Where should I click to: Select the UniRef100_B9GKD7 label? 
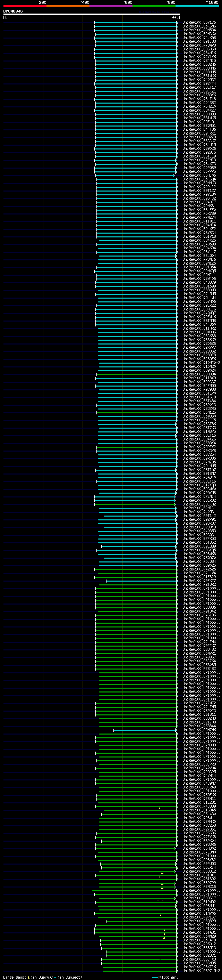[199, 523]
